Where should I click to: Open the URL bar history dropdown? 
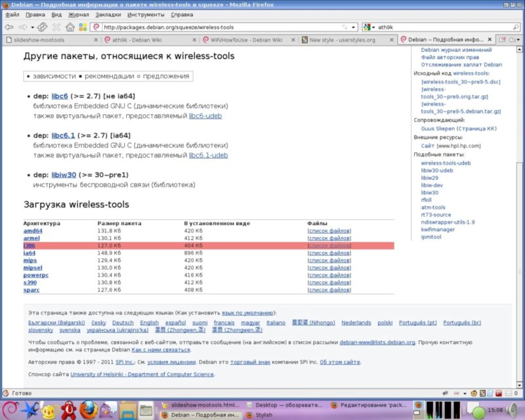tap(353, 28)
